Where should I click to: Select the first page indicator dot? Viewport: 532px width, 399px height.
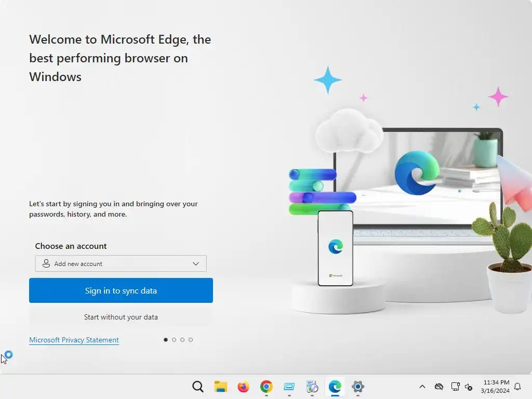166,340
